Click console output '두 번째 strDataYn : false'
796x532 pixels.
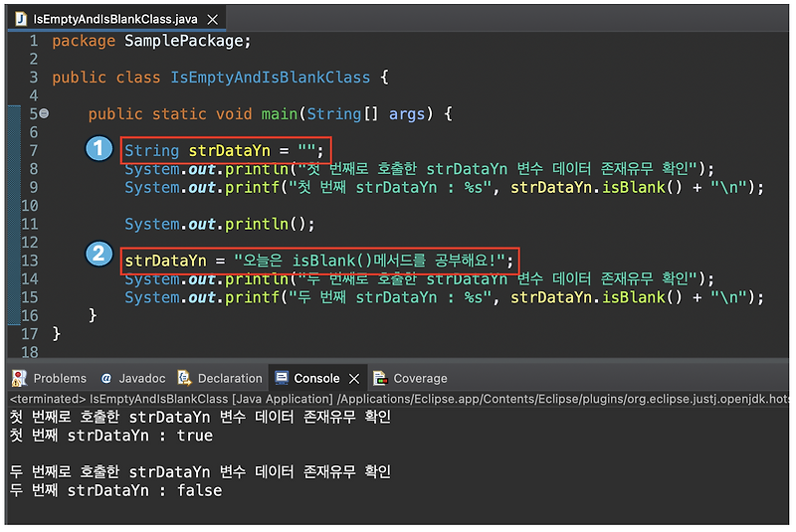coord(115,491)
